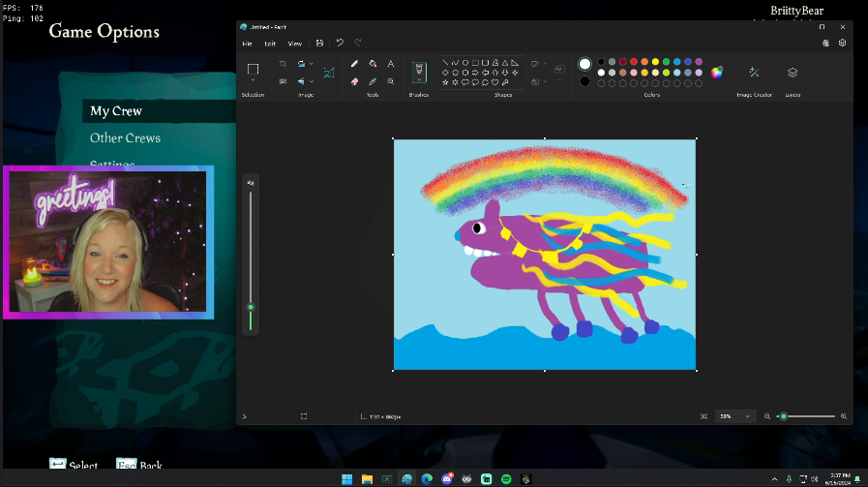Click the fit-to-window icon in status bar
Screen dimensions: 868x487
tap(703, 416)
